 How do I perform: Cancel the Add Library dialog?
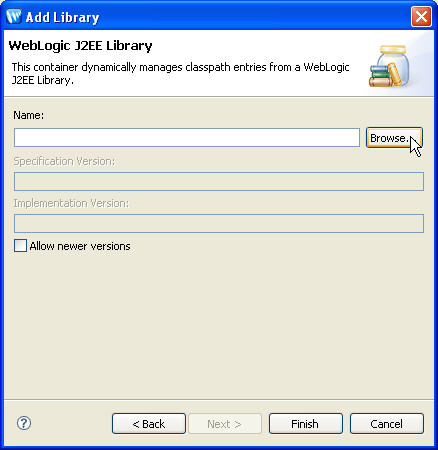tap(387, 424)
